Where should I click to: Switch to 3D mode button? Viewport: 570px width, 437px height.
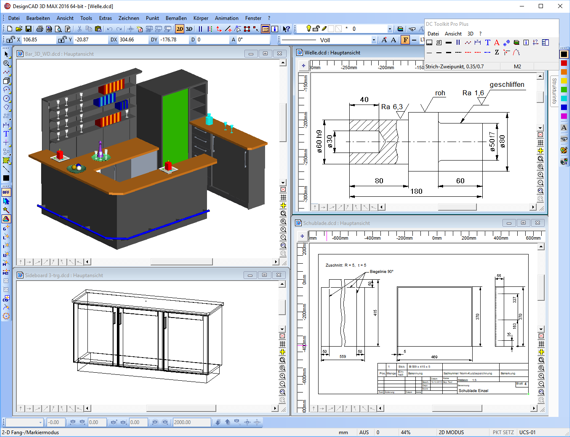[189, 29]
